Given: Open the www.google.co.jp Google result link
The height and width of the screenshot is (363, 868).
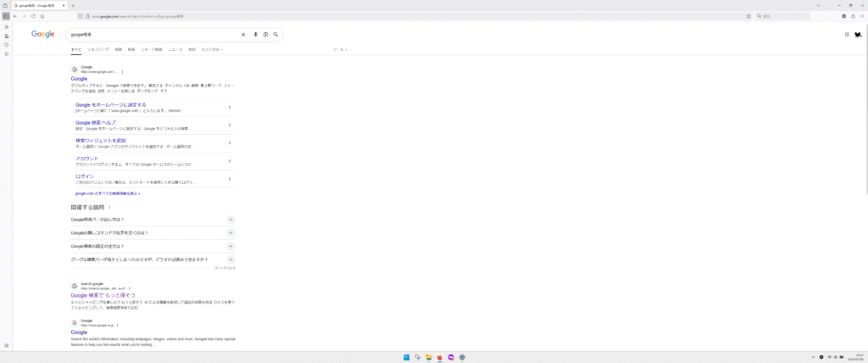Looking at the screenshot, I should (x=79, y=332).
